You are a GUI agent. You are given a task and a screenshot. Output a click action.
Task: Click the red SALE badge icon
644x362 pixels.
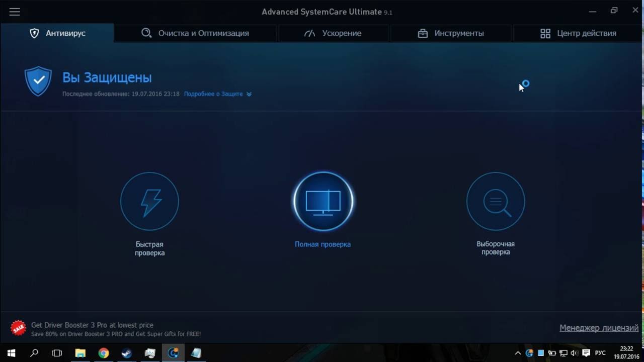point(18,329)
